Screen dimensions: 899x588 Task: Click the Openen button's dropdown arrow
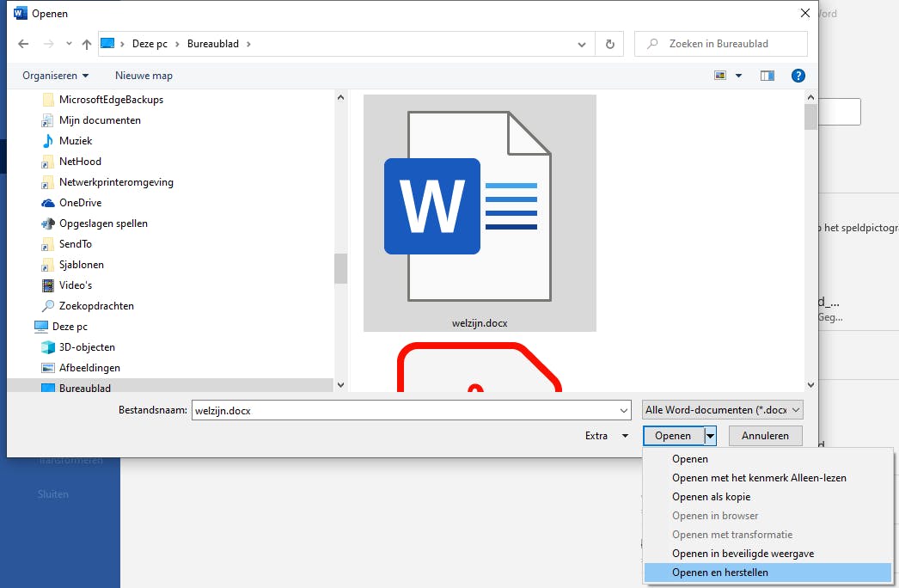tap(711, 436)
